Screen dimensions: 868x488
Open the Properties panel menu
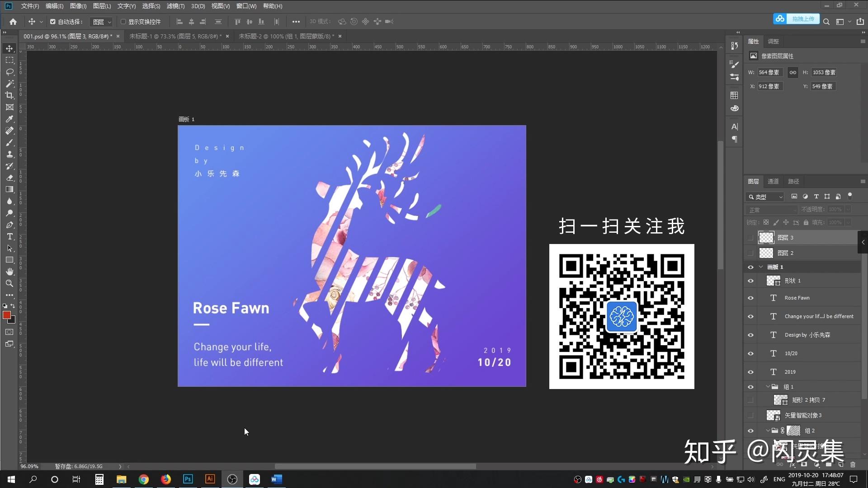click(863, 41)
